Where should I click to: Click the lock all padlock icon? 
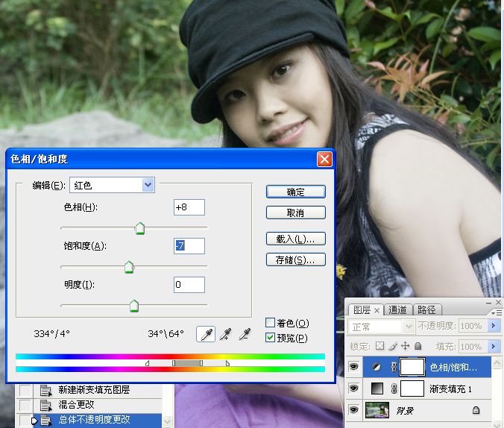[418, 346]
